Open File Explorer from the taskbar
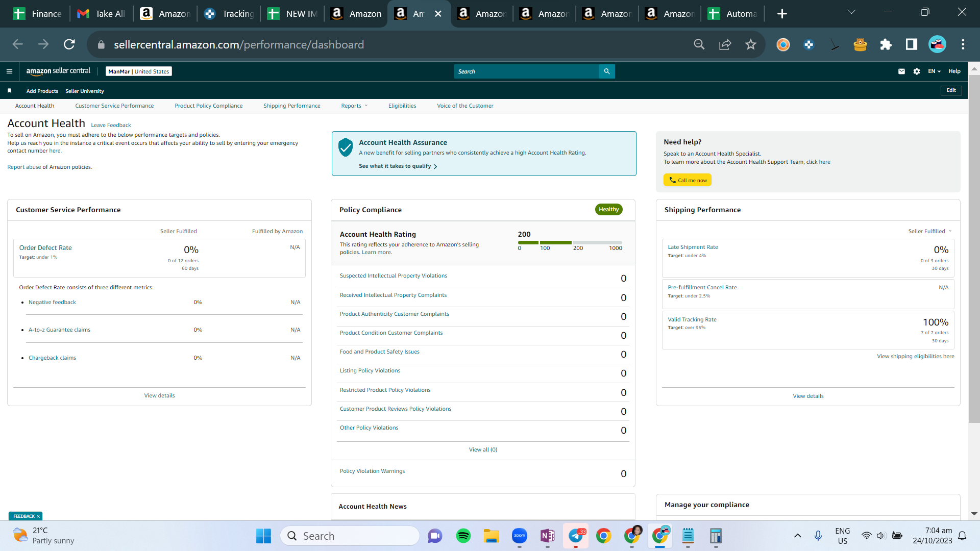980x551 pixels. 492,536
